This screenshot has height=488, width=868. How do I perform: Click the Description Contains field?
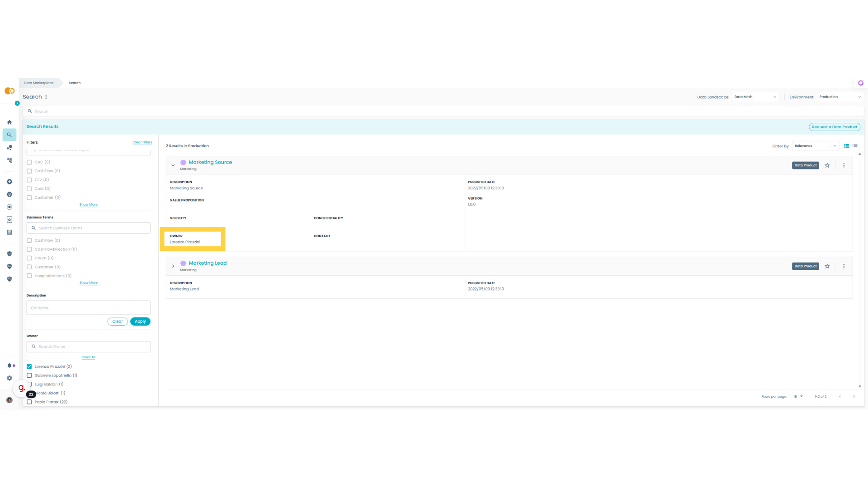[x=89, y=308]
